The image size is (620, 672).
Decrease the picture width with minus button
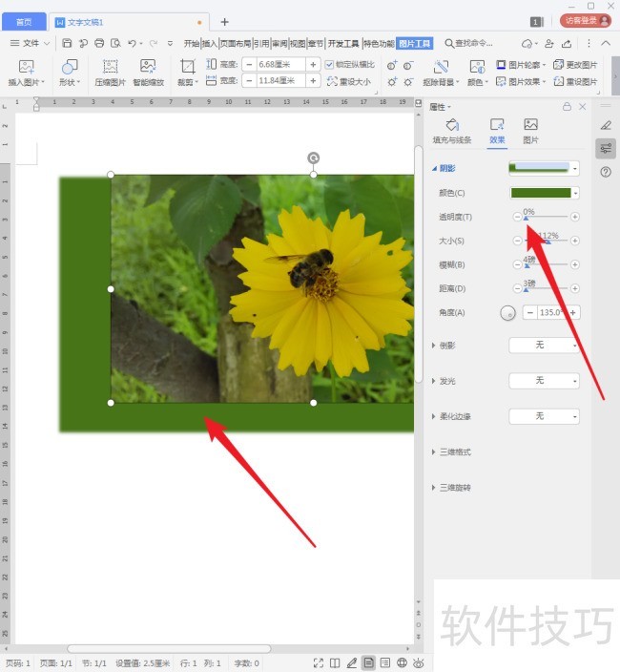coord(249,80)
